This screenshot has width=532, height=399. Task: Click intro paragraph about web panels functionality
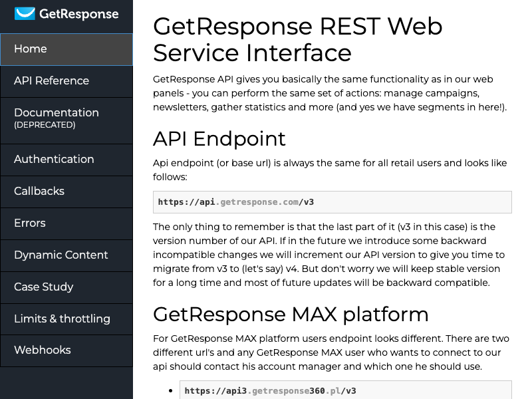[330, 93]
